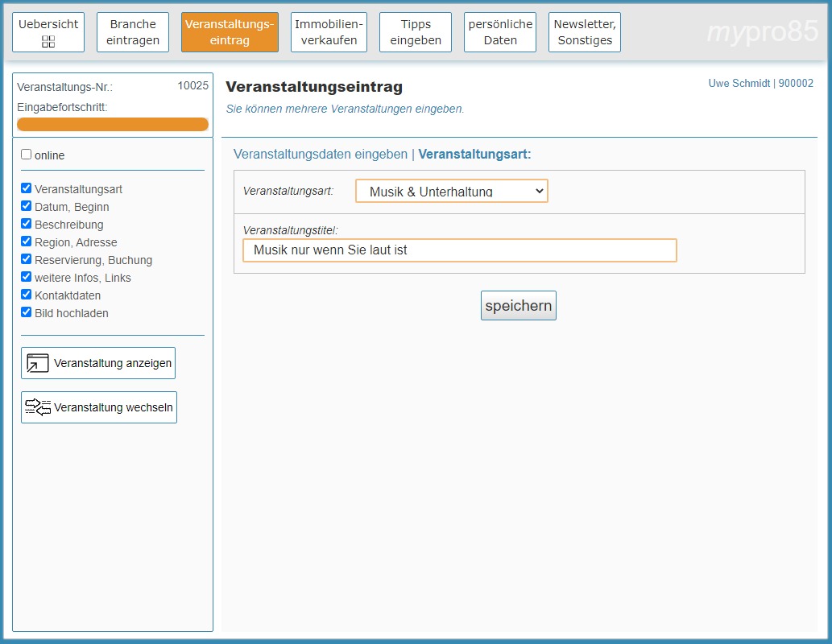Toggle the Datum, Beginn checkbox
The height and width of the screenshot is (644, 832).
(x=27, y=206)
